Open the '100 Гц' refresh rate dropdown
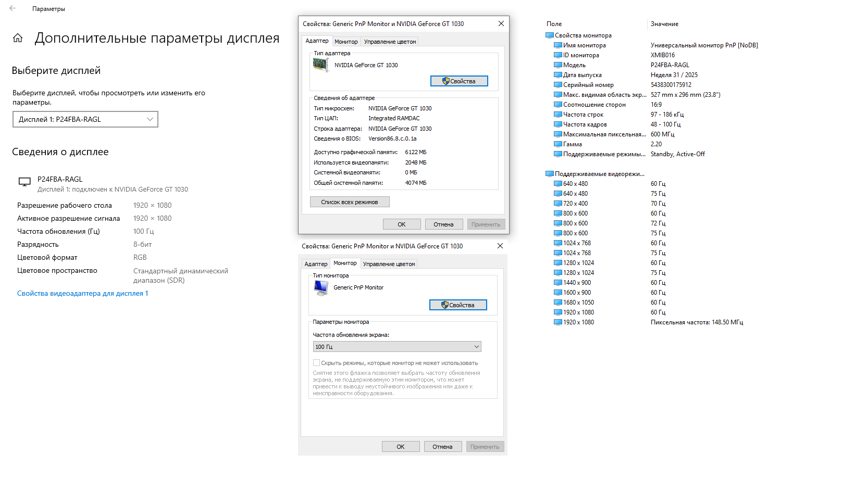 tap(397, 347)
